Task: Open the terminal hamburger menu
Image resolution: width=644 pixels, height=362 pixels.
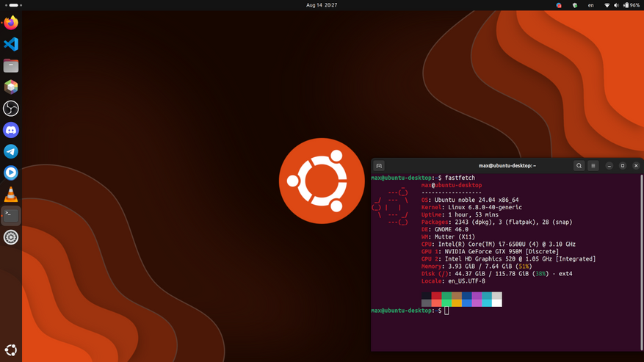Action: pos(593,166)
